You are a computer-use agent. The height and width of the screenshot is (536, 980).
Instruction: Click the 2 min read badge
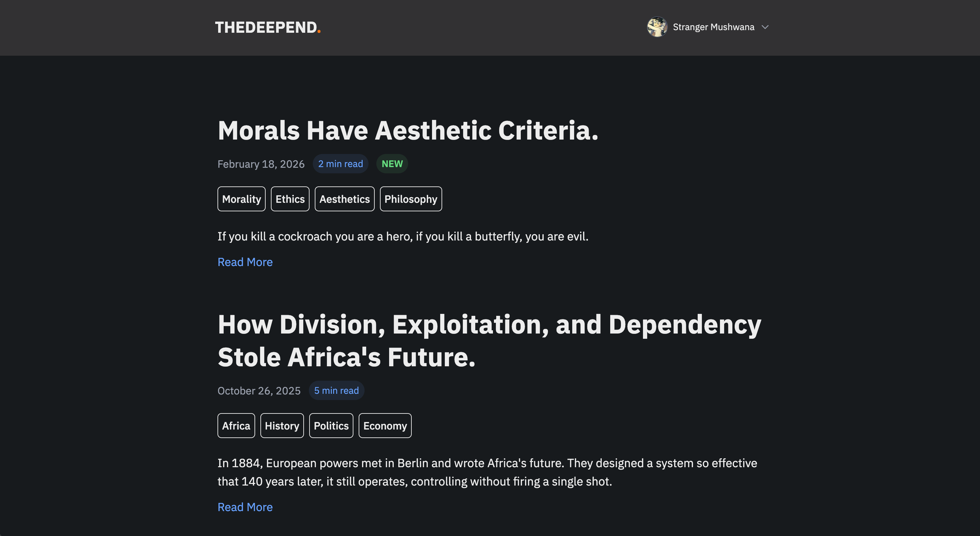[x=341, y=163]
